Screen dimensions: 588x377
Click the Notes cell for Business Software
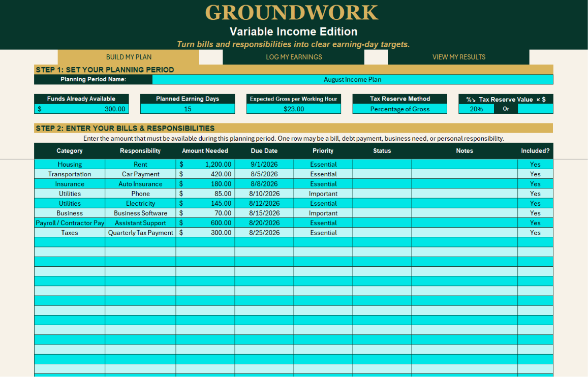[465, 213]
